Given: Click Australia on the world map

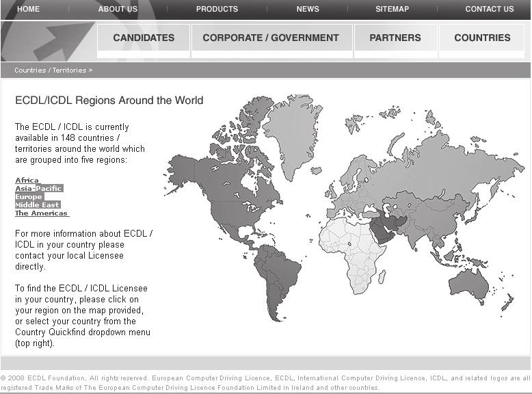Looking at the screenshot, I should tap(468, 285).
